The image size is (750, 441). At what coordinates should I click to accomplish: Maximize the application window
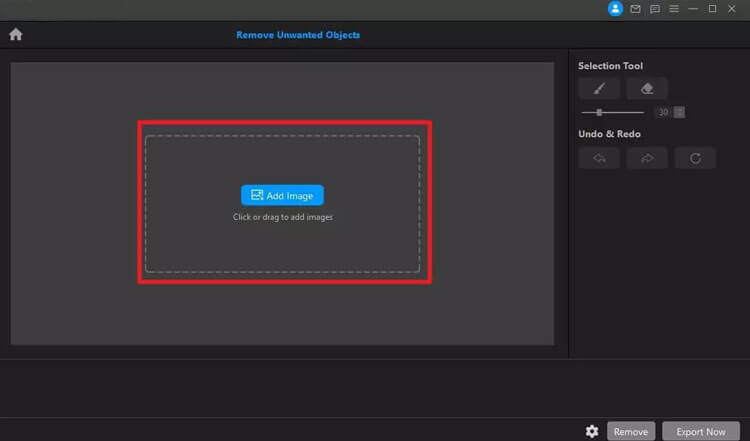tap(712, 9)
